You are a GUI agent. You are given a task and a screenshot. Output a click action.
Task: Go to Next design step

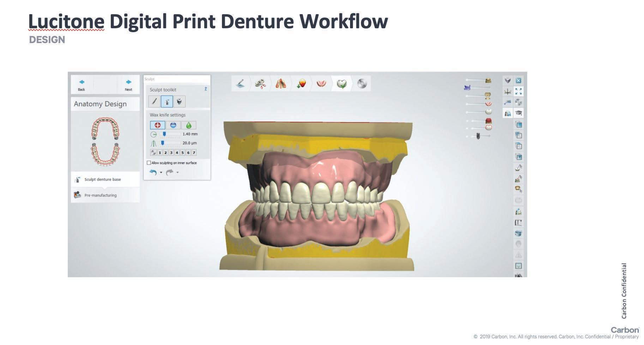point(128,85)
